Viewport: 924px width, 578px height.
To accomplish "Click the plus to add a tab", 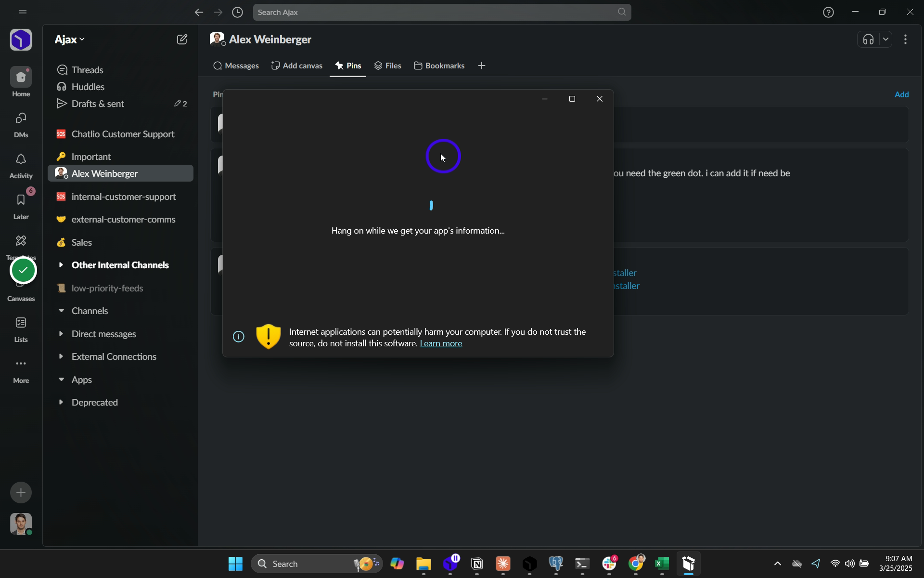I will (x=482, y=66).
